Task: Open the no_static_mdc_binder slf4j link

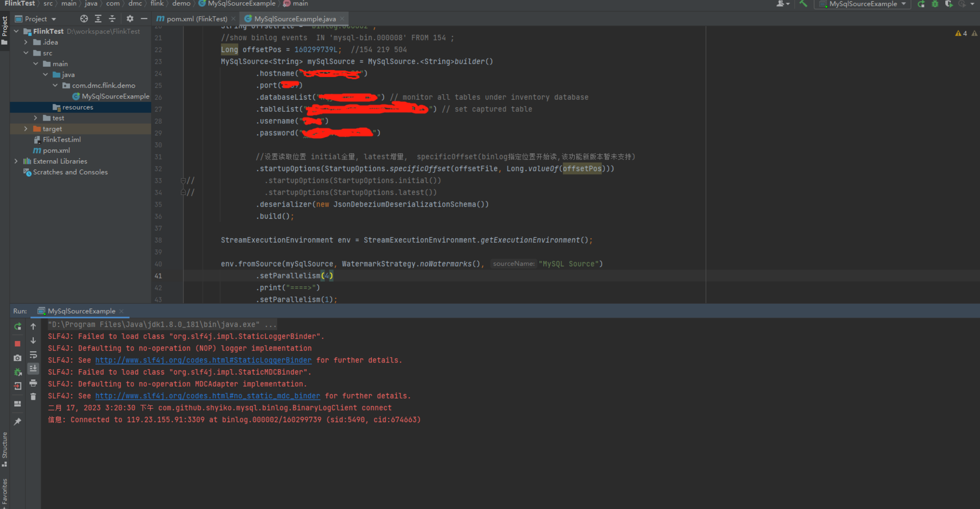Action: 207,395
